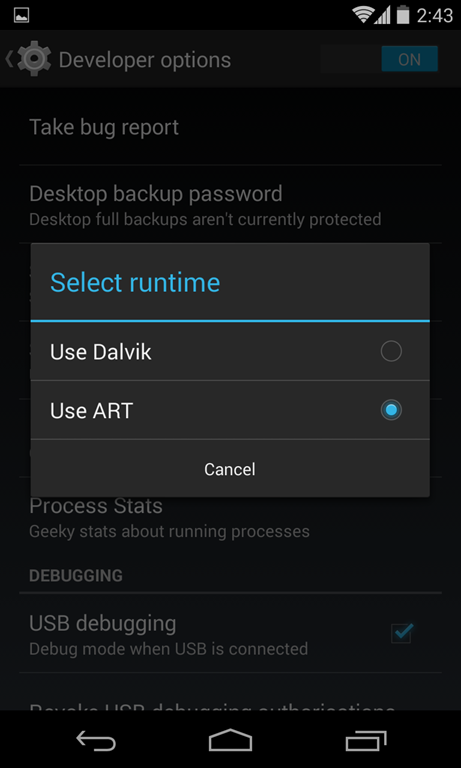The image size is (461, 768).
Task: Cancel the Select runtime dialog
Action: coord(230,469)
